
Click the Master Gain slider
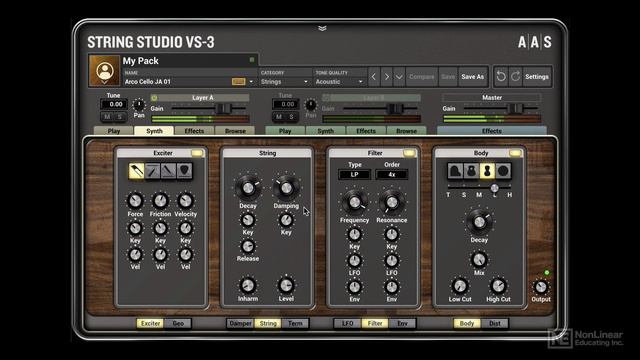point(501,108)
